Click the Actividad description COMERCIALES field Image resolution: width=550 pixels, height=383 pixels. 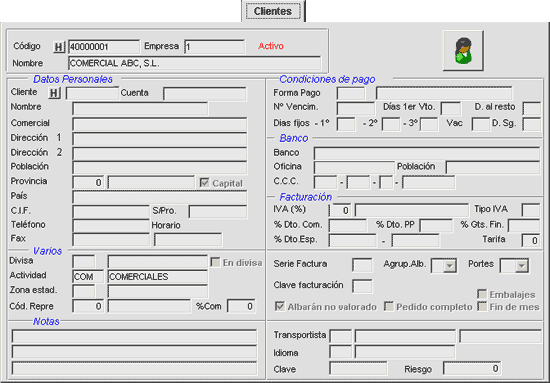click(158, 277)
